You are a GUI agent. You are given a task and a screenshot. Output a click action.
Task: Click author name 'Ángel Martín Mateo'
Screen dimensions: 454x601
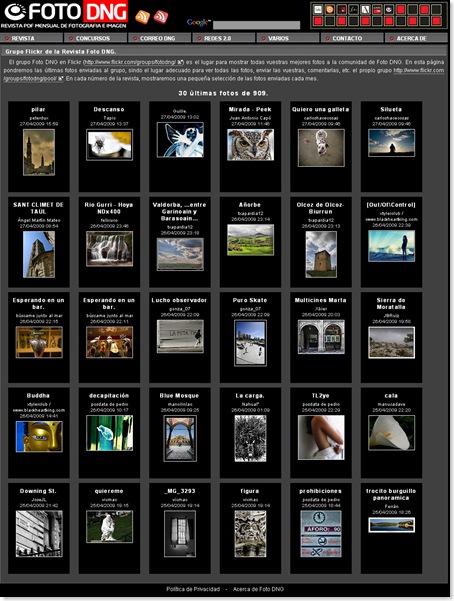tap(39, 220)
